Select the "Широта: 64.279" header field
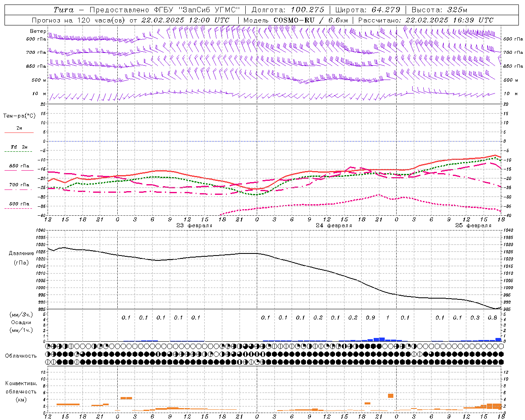Viewport: 525px width, 420px height. (367, 10)
